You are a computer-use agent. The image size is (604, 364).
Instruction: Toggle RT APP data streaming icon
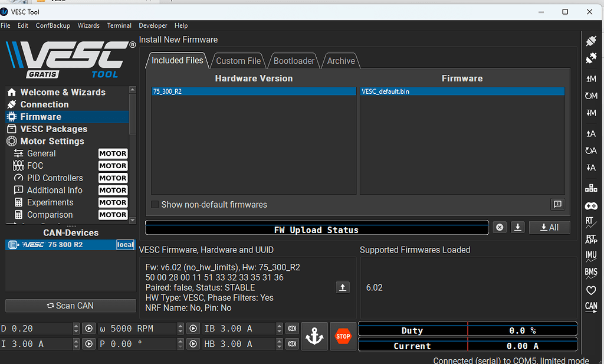(591, 239)
